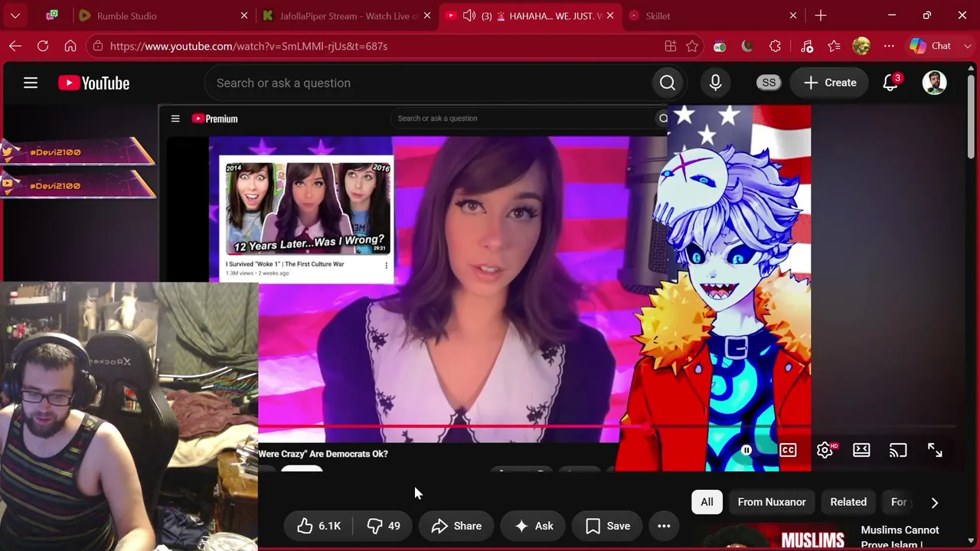
Task: Open the browser Settings and more menu
Action: [x=889, y=46]
